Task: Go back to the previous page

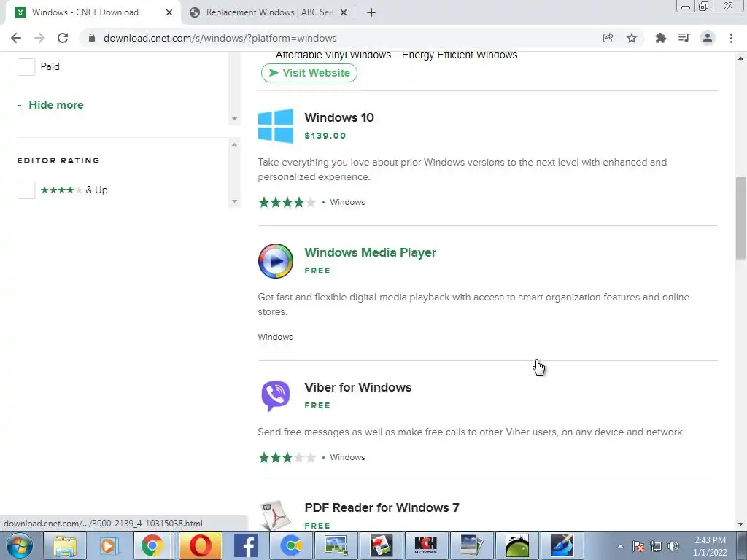Action: click(16, 38)
